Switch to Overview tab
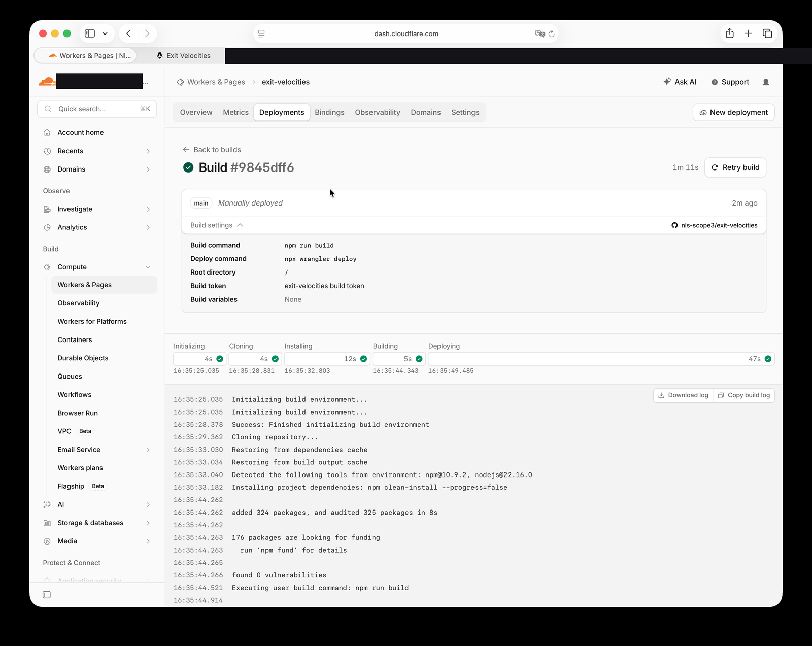Viewport: 812px width, 646px height. click(196, 112)
